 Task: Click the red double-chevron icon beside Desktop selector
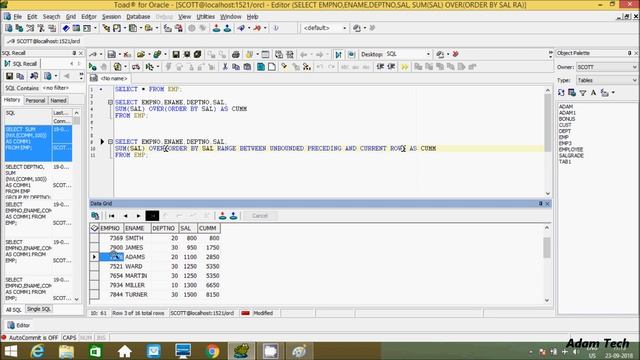(456, 54)
